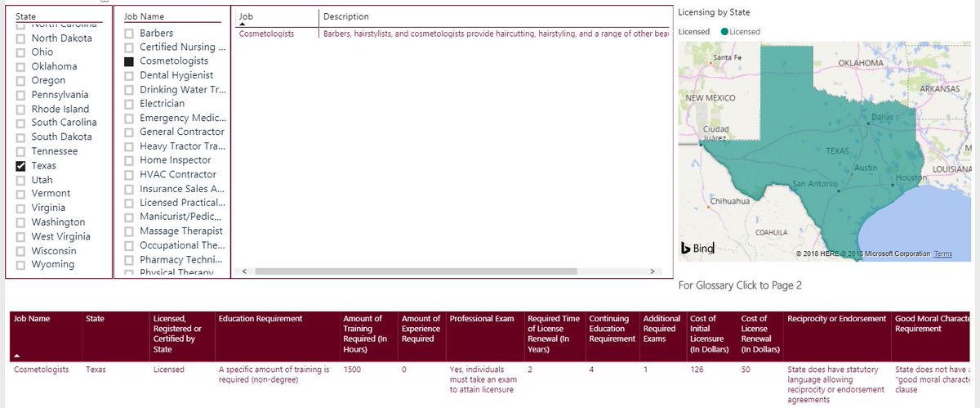The width and height of the screenshot is (980, 408).
Task: Check the Washington state checkbox
Action: click(21, 222)
